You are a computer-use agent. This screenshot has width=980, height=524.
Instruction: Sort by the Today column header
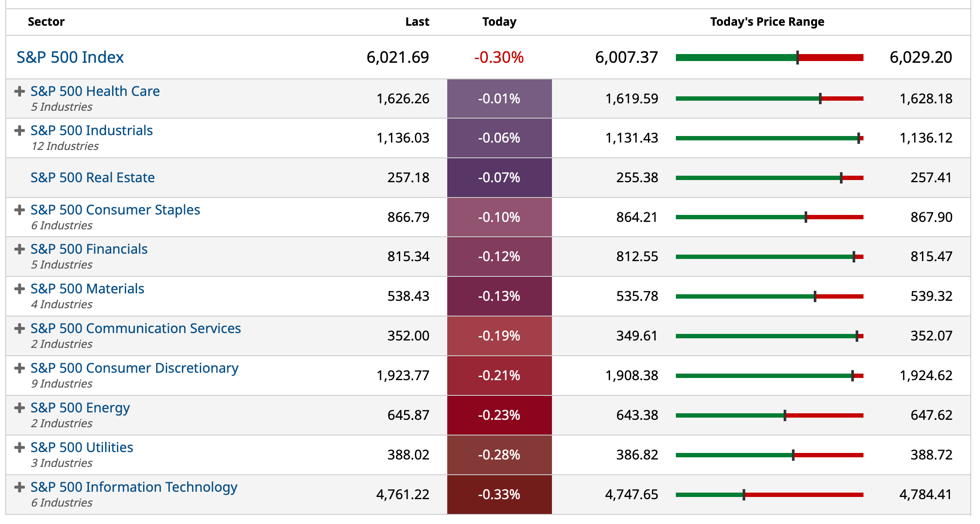499,21
